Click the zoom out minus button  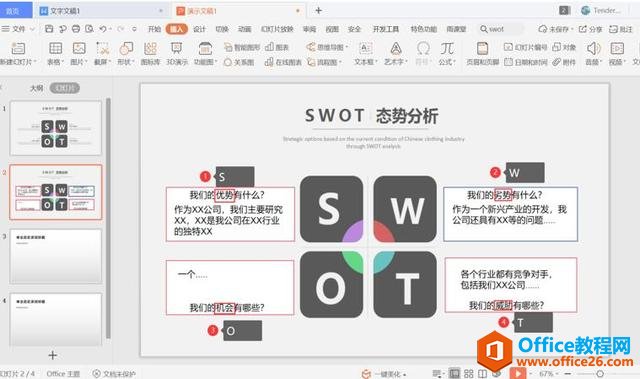pyautogui.click(x=567, y=373)
